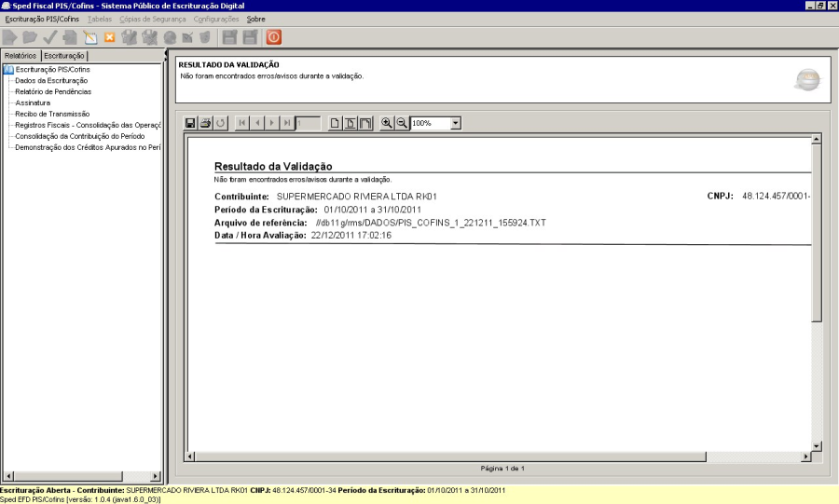
Task: Click the floppy disk icon beside the red exit button
Action: click(x=250, y=37)
